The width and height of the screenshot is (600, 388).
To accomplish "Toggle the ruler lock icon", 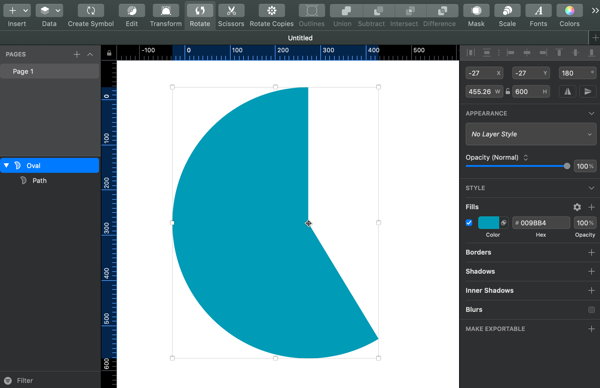I will click(109, 53).
